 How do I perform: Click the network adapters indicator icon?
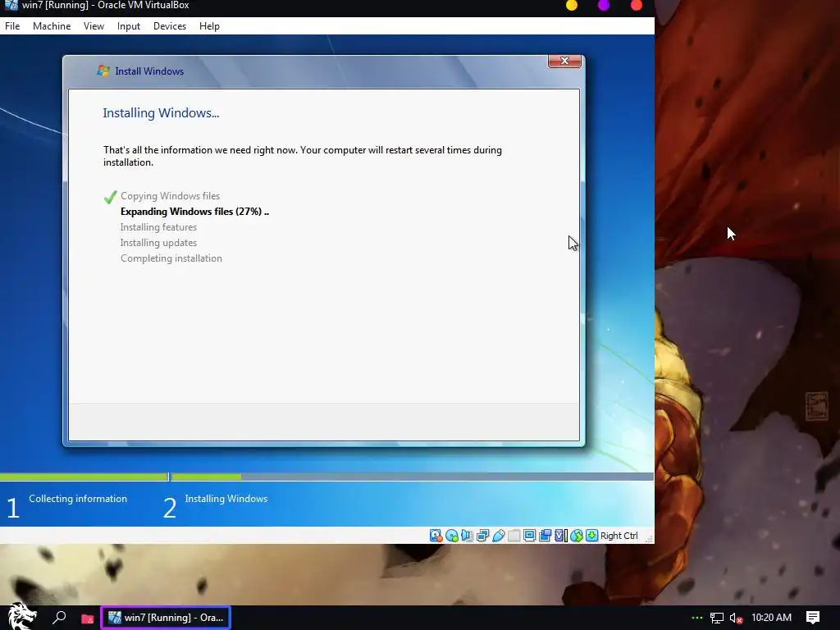pyautogui.click(x=482, y=535)
